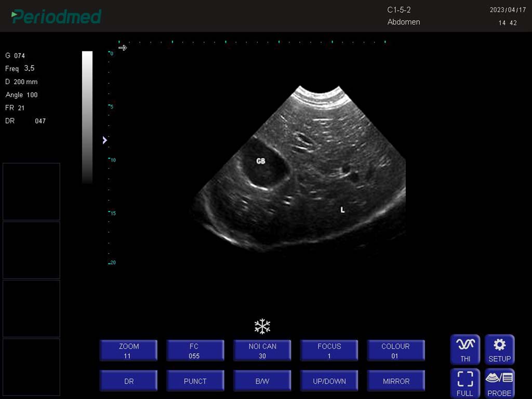Select the second empty thumbnail slot
532x399 pixels.
(32, 250)
